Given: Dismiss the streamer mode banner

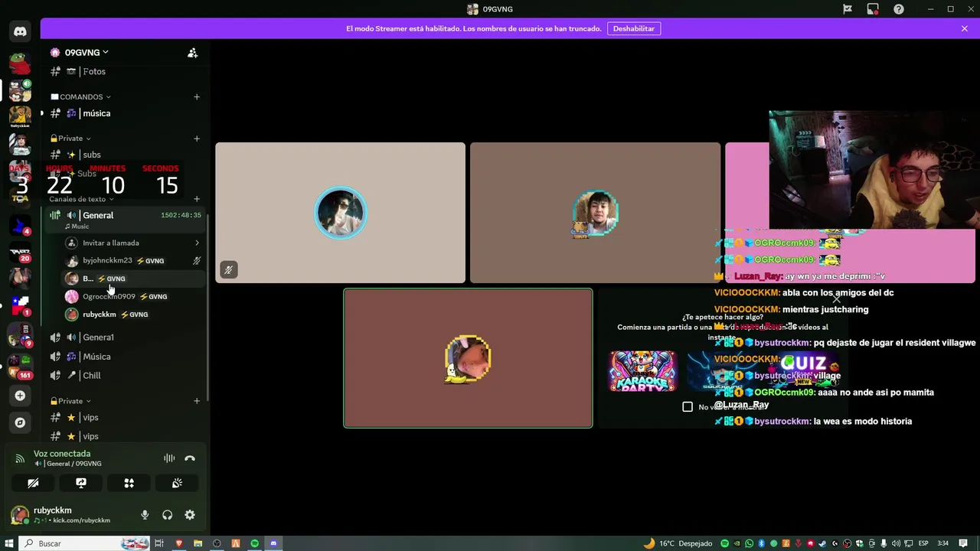Looking at the screenshot, I should tap(965, 28).
